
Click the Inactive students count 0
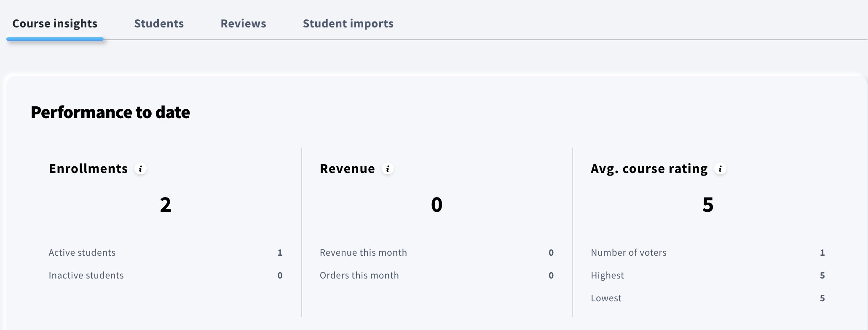[x=280, y=275]
